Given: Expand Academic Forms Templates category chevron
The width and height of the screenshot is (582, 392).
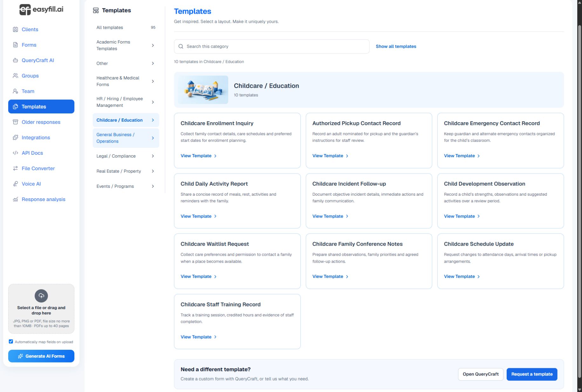Looking at the screenshot, I should [153, 45].
